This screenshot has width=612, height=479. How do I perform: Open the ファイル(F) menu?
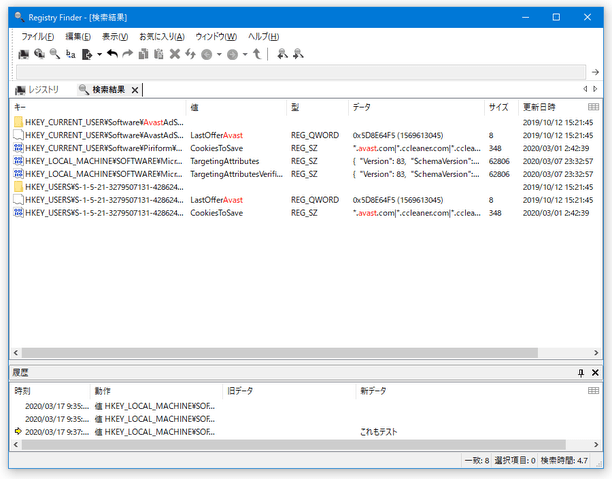[x=37, y=37]
